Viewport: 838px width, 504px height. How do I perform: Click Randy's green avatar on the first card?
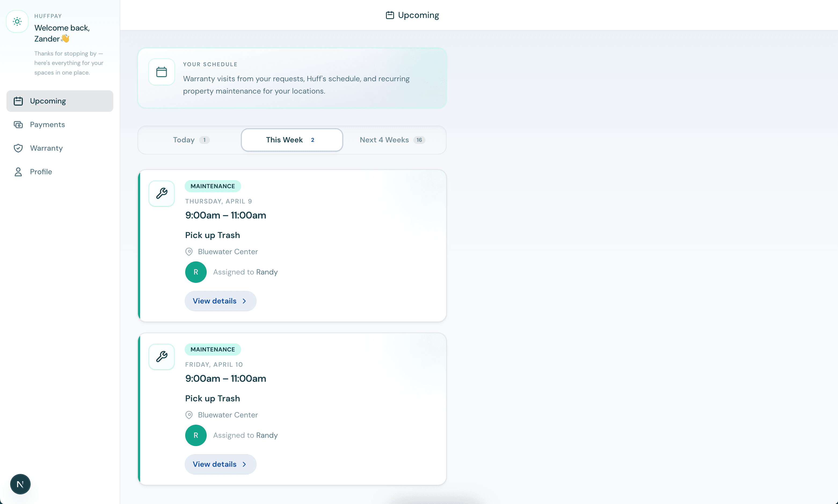point(196,272)
